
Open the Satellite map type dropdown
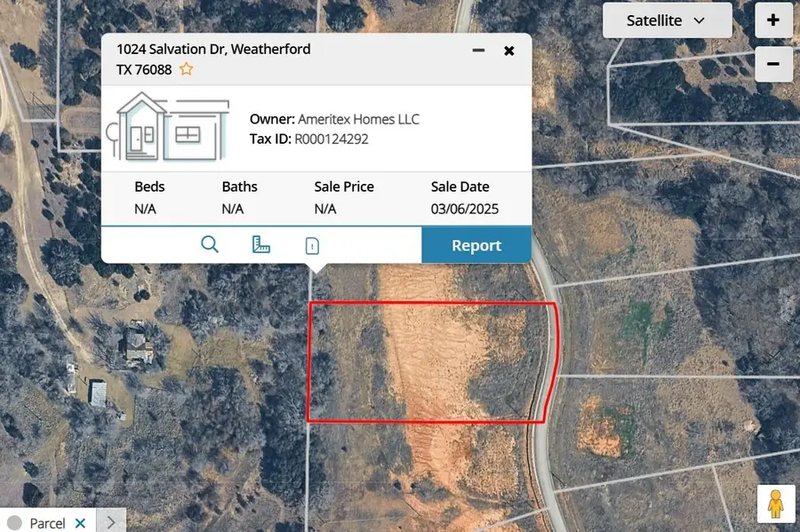click(x=667, y=20)
